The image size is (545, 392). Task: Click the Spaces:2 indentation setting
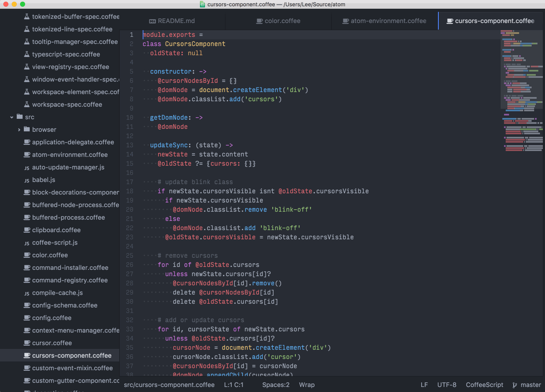point(276,385)
